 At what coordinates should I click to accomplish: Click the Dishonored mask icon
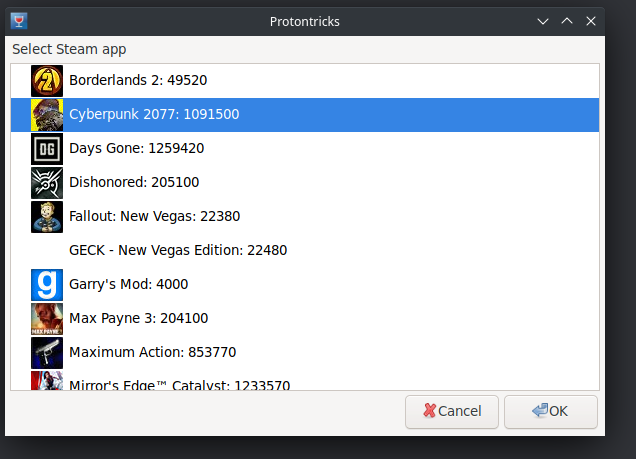click(47, 182)
